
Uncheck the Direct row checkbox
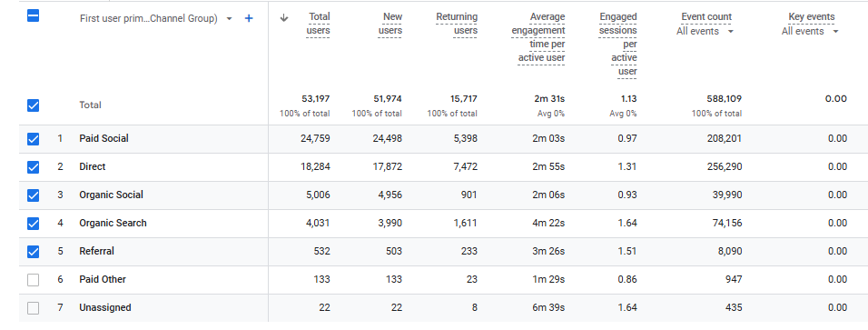pos(34,167)
